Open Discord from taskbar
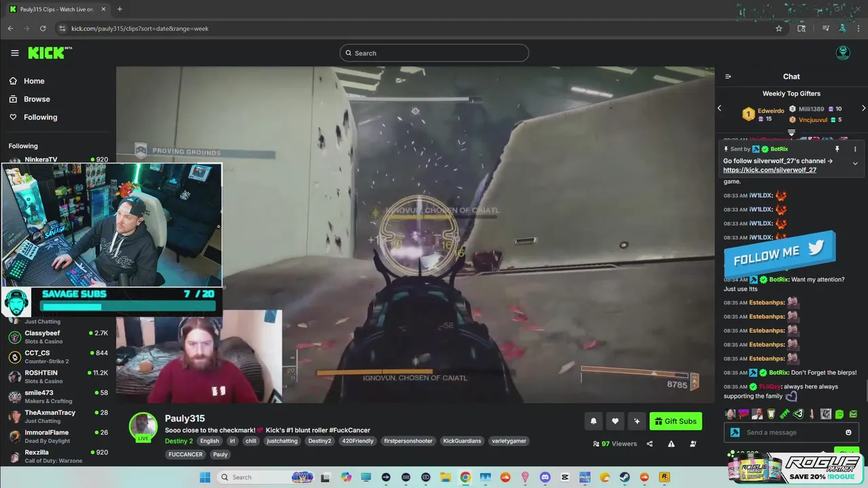The image size is (868, 488). coord(545,477)
